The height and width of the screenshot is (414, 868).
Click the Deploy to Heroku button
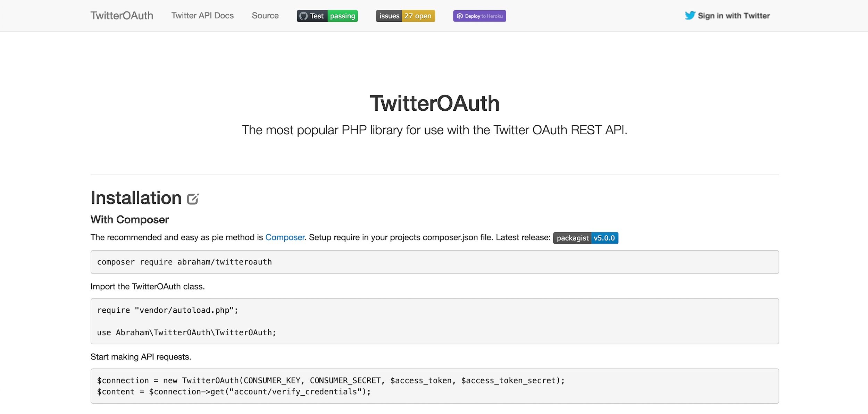479,16
